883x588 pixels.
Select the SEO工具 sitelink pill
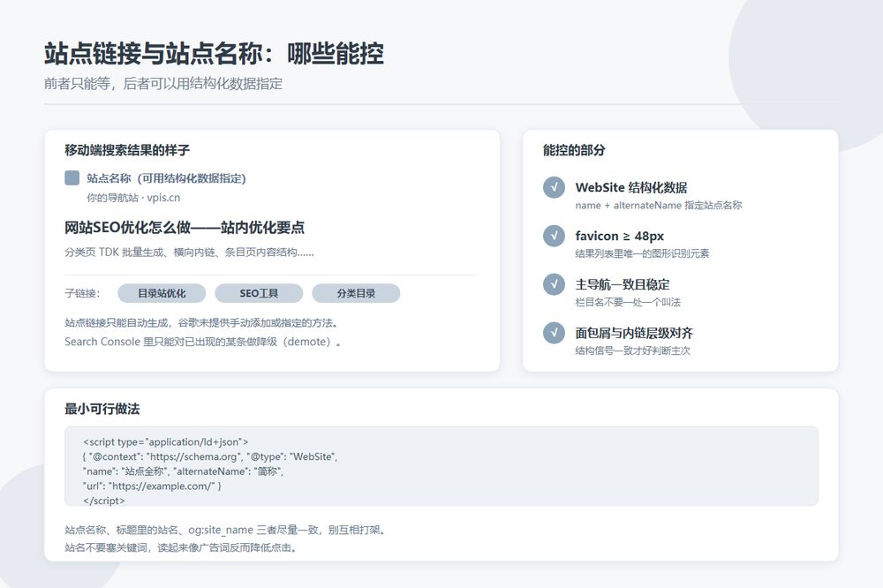click(259, 293)
